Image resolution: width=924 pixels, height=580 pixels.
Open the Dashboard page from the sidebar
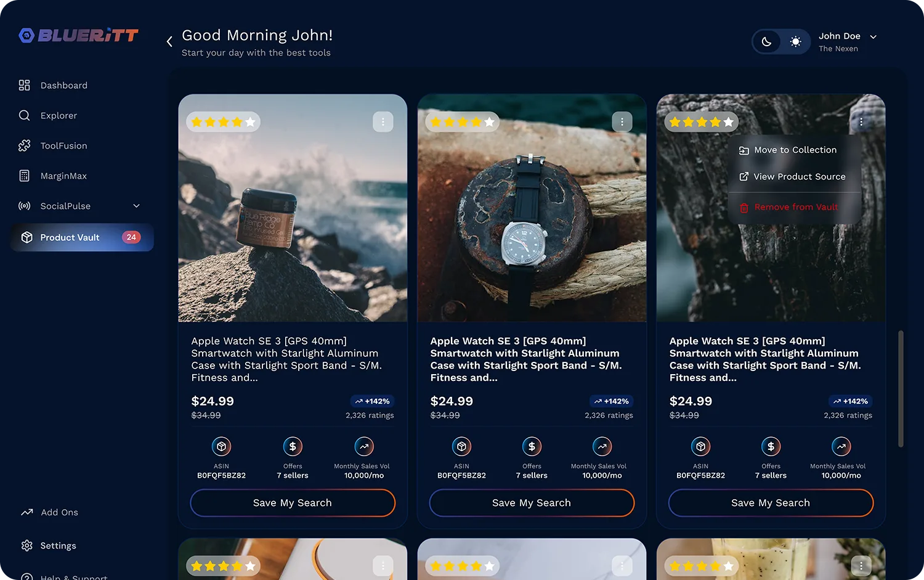point(53,85)
